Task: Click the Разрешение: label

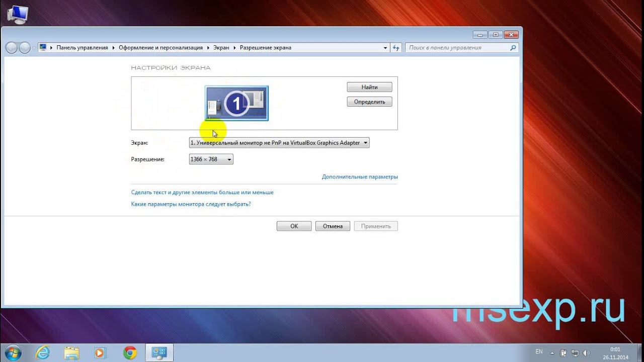Action: click(x=148, y=159)
